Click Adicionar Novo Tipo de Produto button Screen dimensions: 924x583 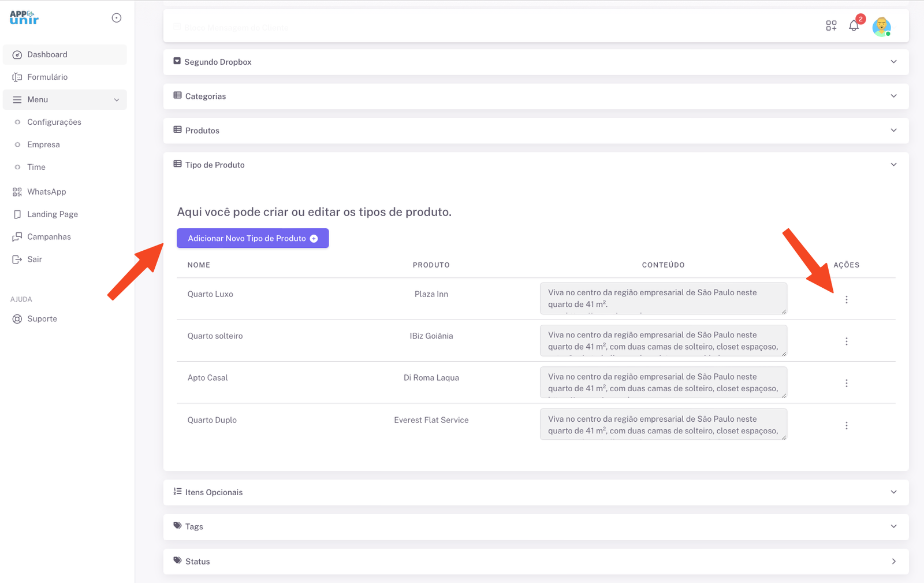click(252, 238)
